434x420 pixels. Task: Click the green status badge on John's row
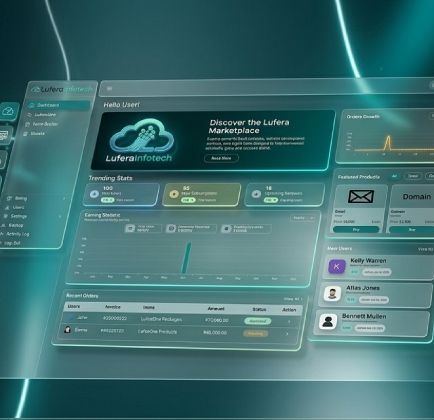tap(258, 321)
